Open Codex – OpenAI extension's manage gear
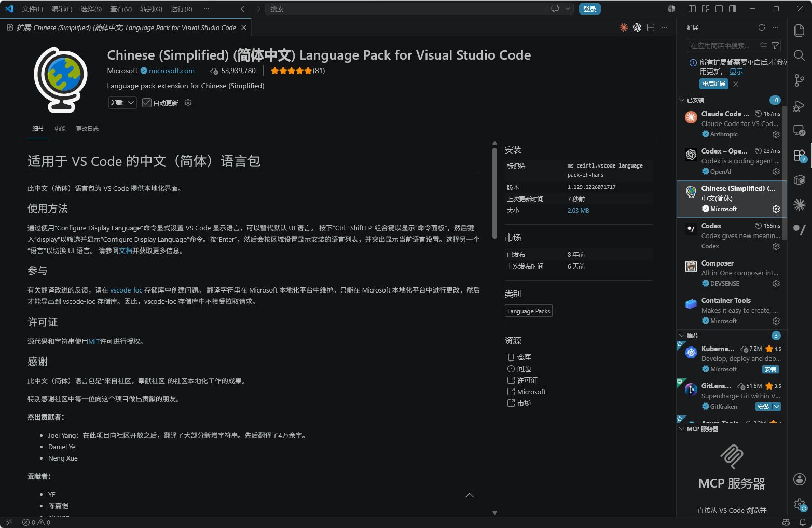 [x=776, y=172]
